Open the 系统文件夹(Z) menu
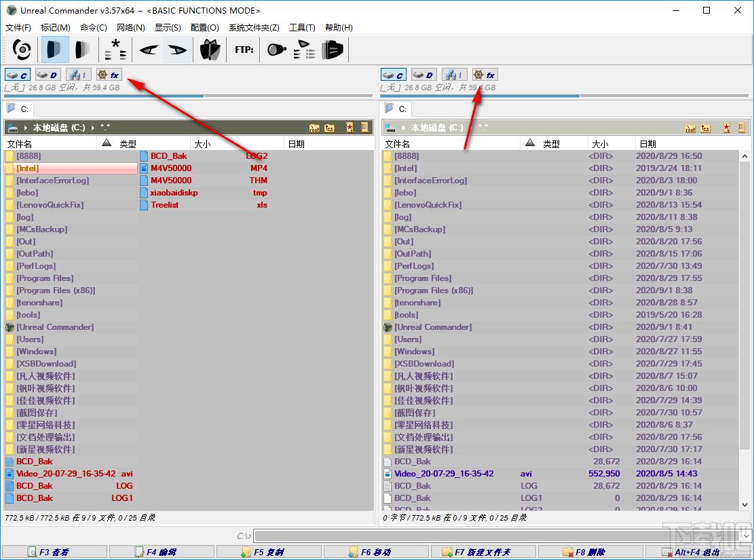This screenshot has width=754, height=560. click(254, 27)
